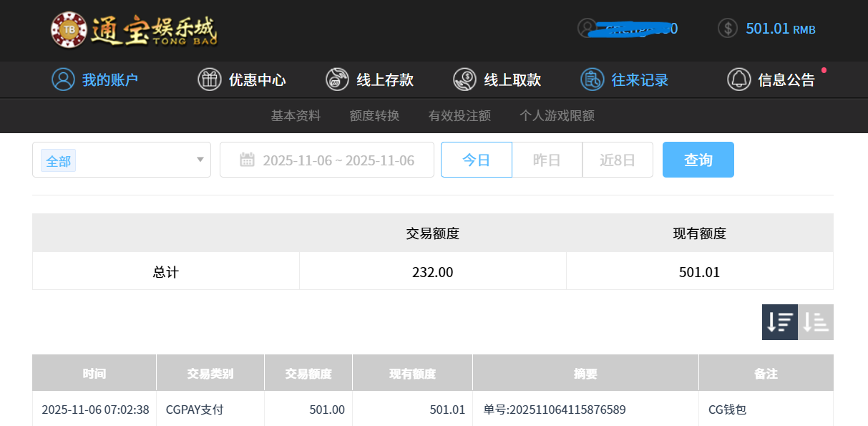Click the online withdrawal icon

coord(464,79)
